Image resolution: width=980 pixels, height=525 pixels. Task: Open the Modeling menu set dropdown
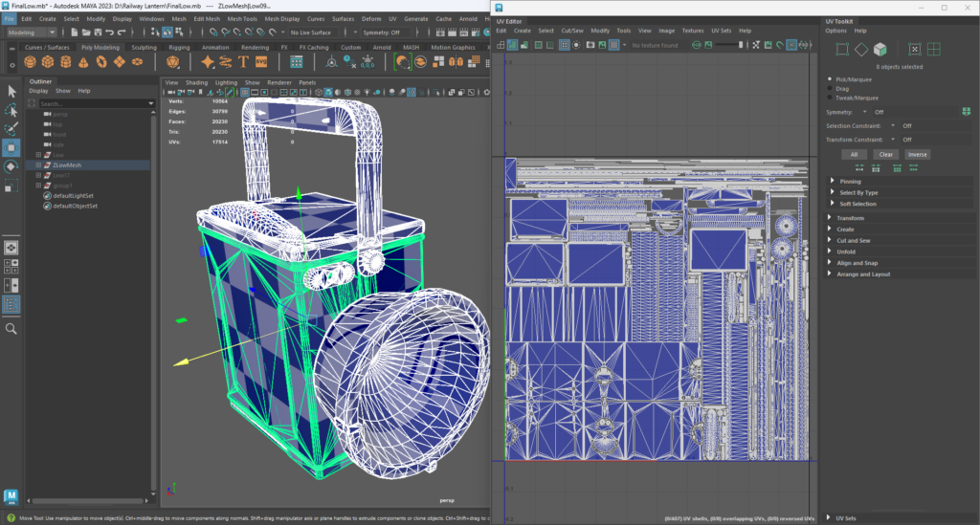(x=31, y=33)
